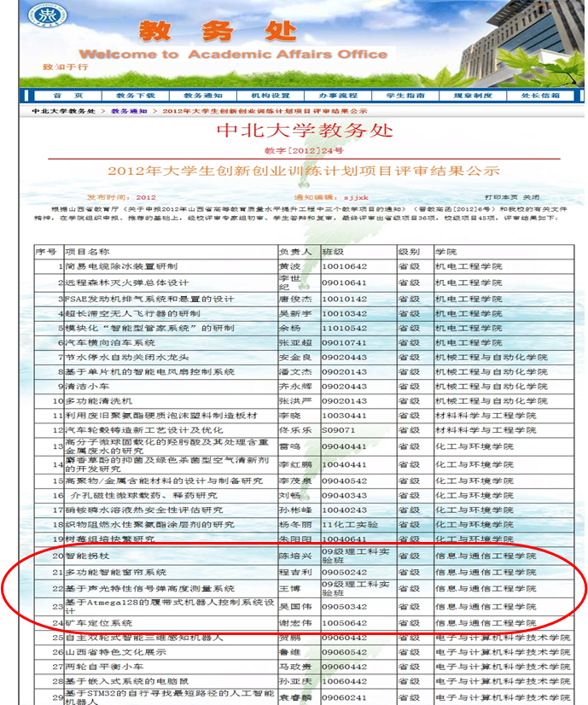Click responsible person 吴新宇
Screen dimensions: 588x705
tap(295, 313)
